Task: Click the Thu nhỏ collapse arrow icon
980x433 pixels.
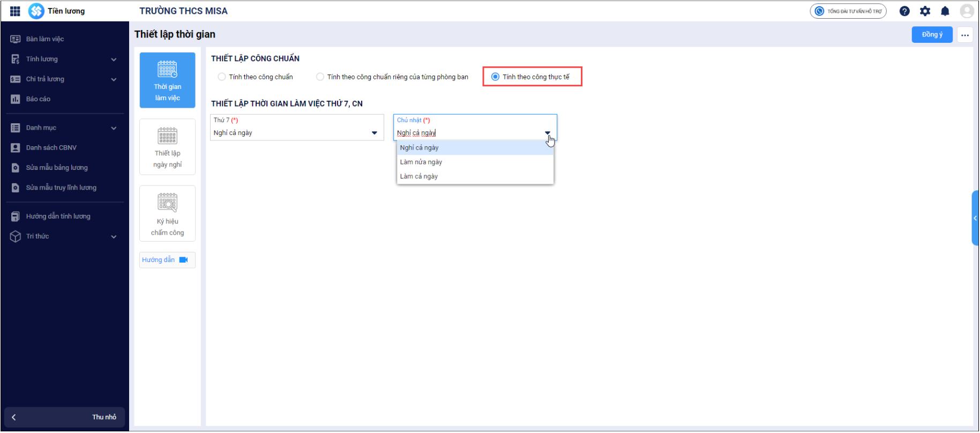Action: coord(14,417)
